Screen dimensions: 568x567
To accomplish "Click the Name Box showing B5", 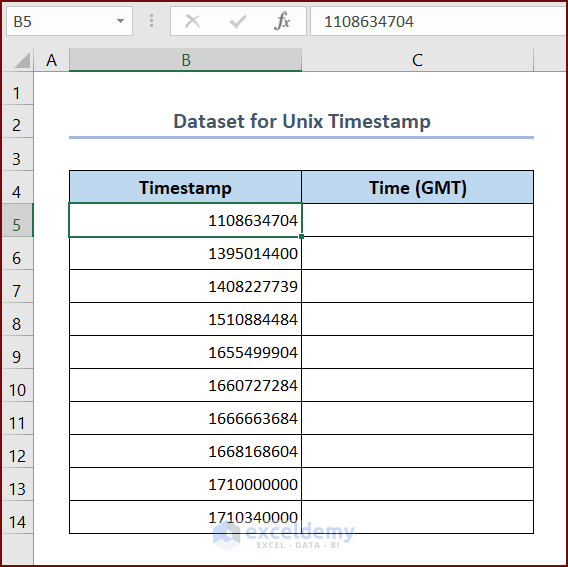I will [x=69, y=21].
